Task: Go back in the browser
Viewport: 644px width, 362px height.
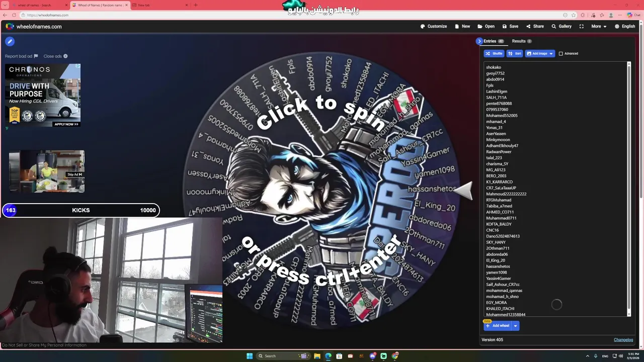Action: pos(5,15)
